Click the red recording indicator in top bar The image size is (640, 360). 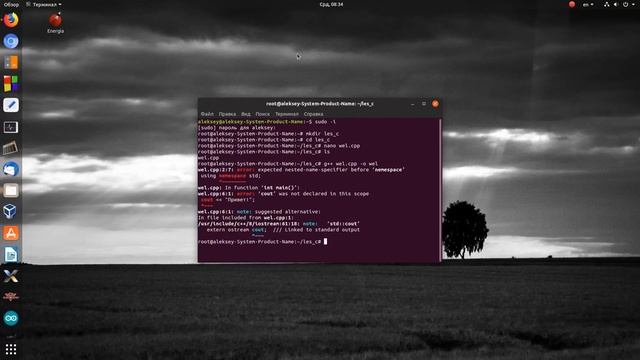pyautogui.click(x=572, y=4)
